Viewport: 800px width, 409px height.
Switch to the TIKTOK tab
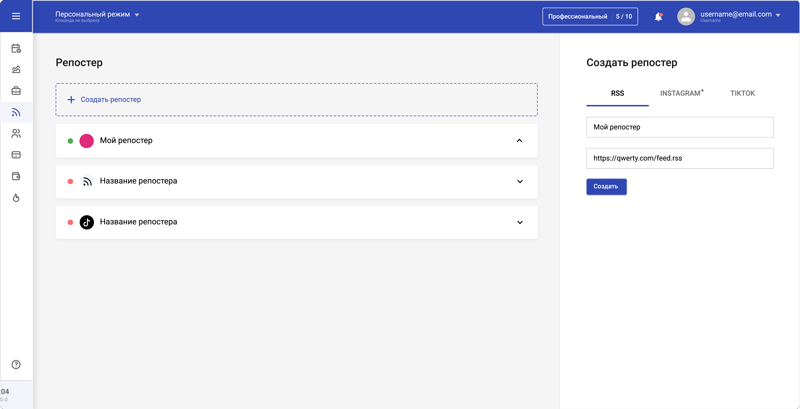(x=742, y=94)
